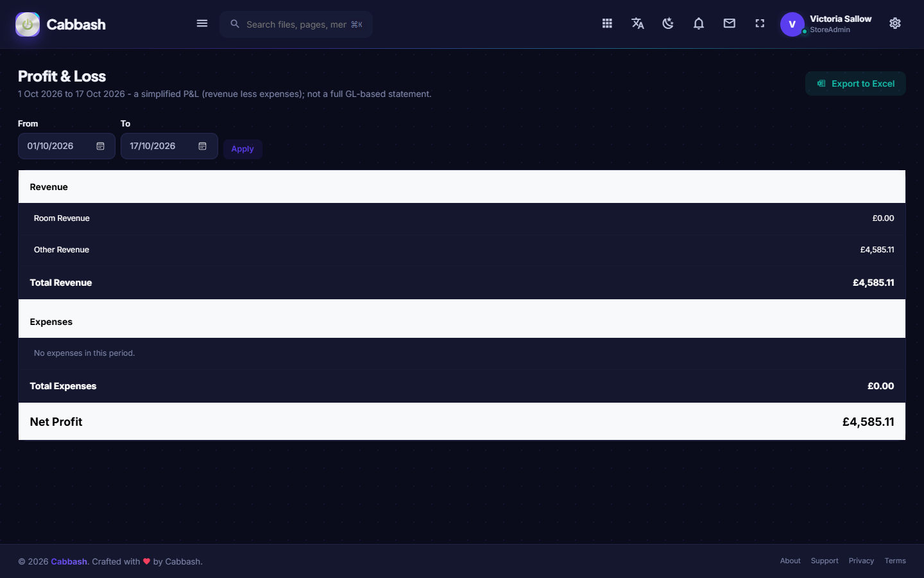Viewport: 924px width, 578px height.
Task: Apply the selected date range
Action: [243, 149]
